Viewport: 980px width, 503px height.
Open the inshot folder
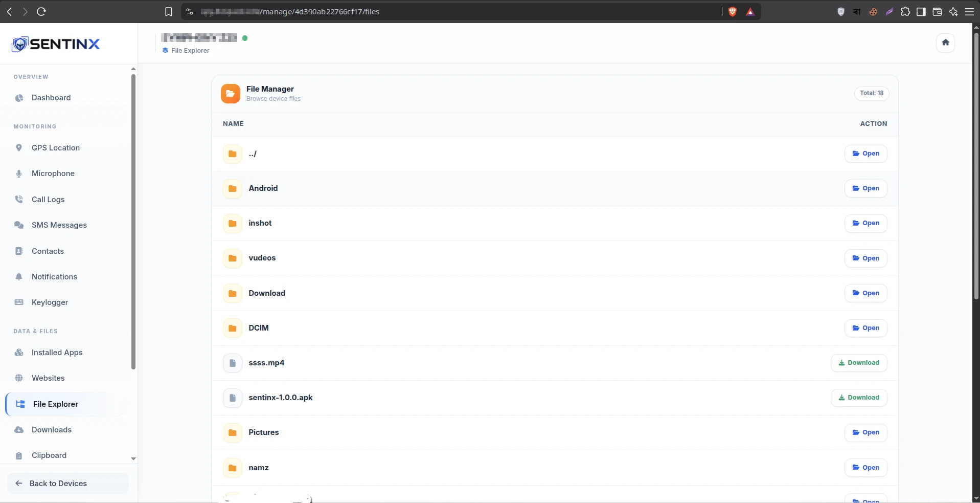(865, 223)
